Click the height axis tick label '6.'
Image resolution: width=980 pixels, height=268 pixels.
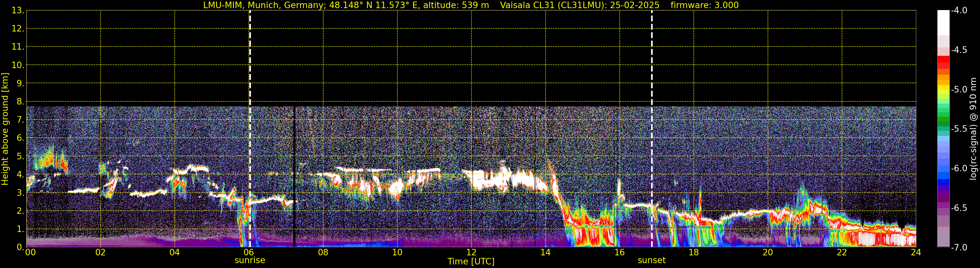coord(20,138)
